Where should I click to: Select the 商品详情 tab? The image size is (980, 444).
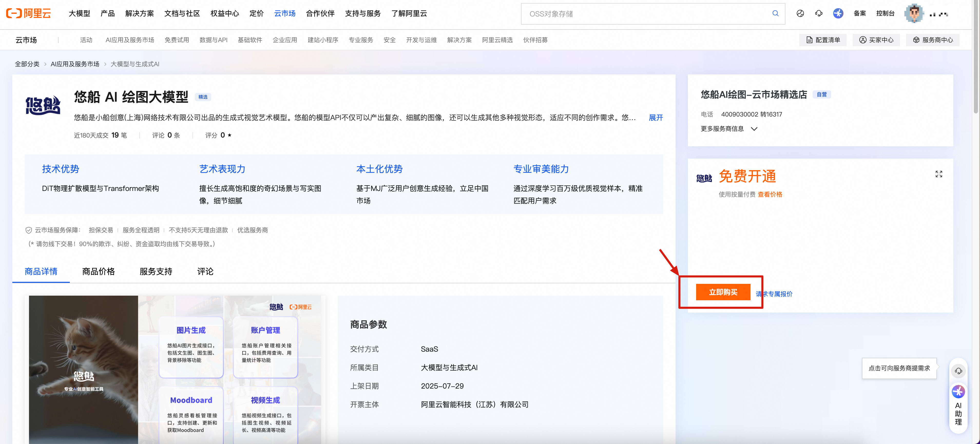(41, 271)
